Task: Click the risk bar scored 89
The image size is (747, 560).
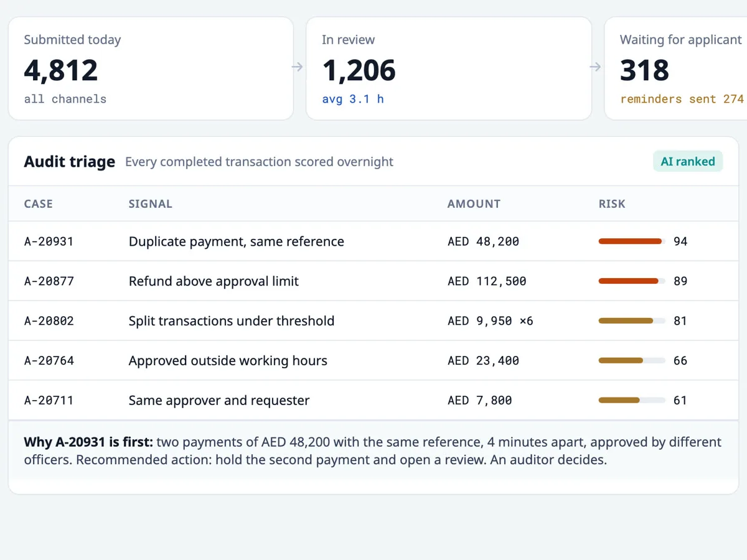Action: (632, 281)
